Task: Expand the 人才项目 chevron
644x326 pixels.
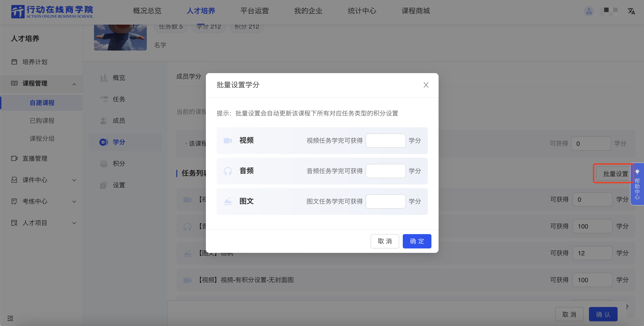Action: tap(74, 223)
